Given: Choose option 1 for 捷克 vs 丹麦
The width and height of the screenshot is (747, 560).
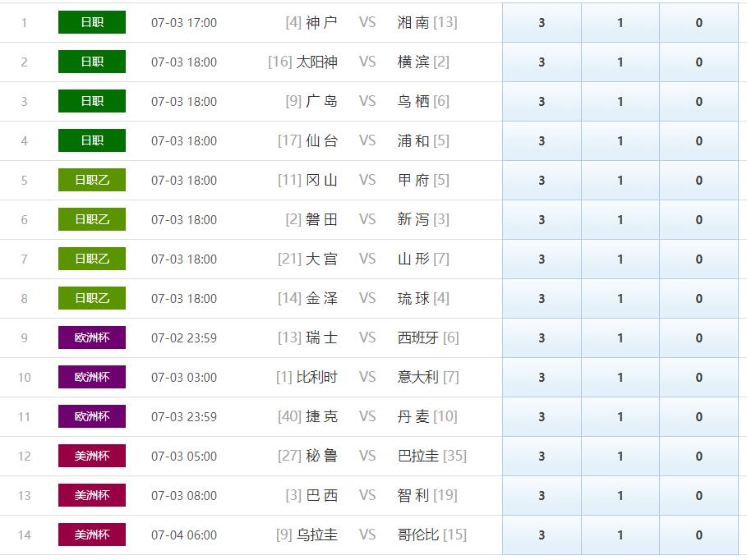Looking at the screenshot, I should pos(620,417).
